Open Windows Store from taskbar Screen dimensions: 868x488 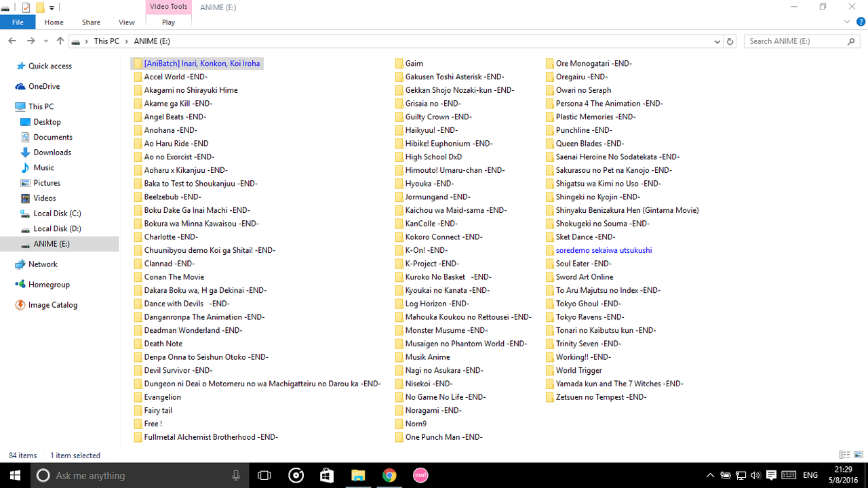tap(327, 475)
